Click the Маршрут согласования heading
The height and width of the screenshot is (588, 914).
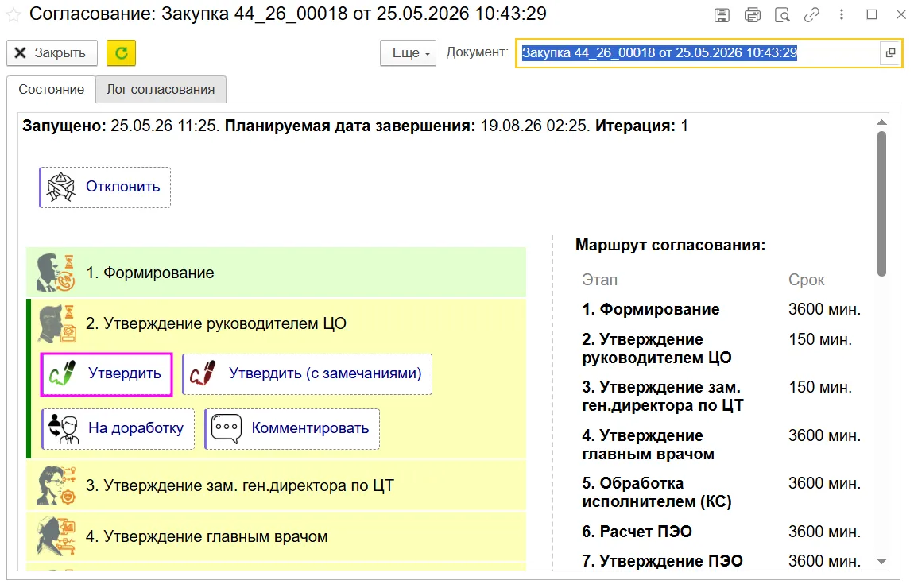670,245
